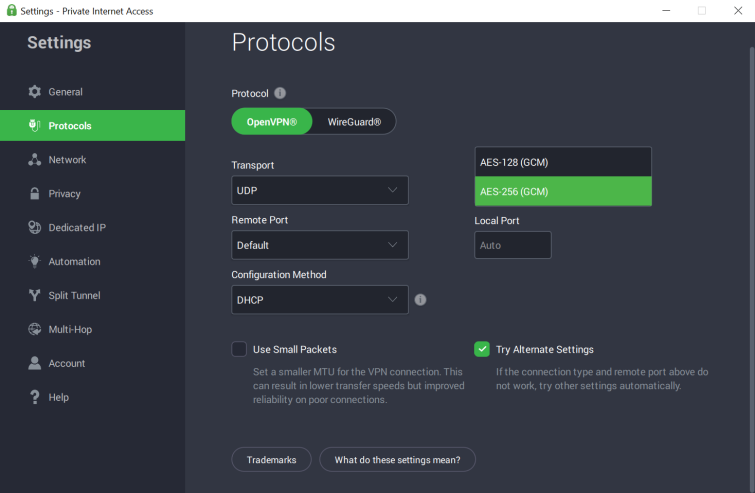755x493 pixels.
Task: Go to Split Tunnel settings
Action: coord(92,295)
